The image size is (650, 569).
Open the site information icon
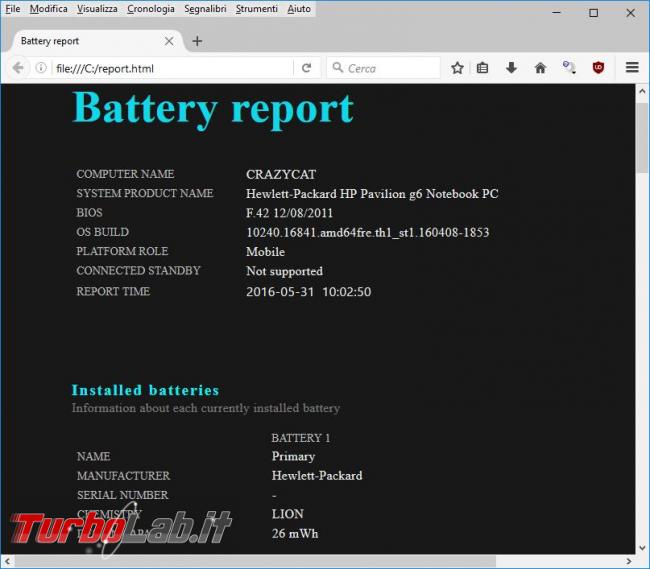[41, 68]
